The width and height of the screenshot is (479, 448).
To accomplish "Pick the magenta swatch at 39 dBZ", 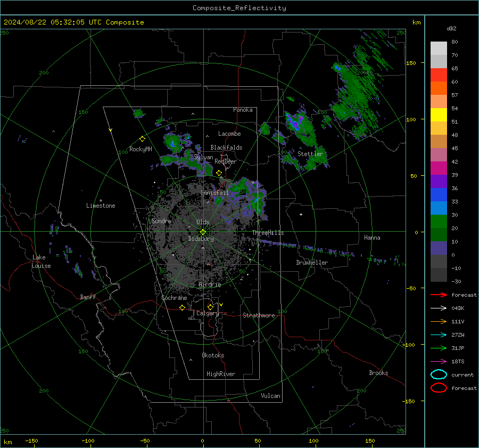I will (x=439, y=168).
